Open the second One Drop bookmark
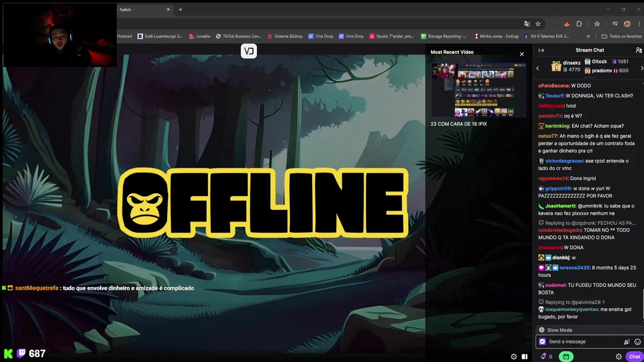The image size is (644, 362). (x=351, y=36)
